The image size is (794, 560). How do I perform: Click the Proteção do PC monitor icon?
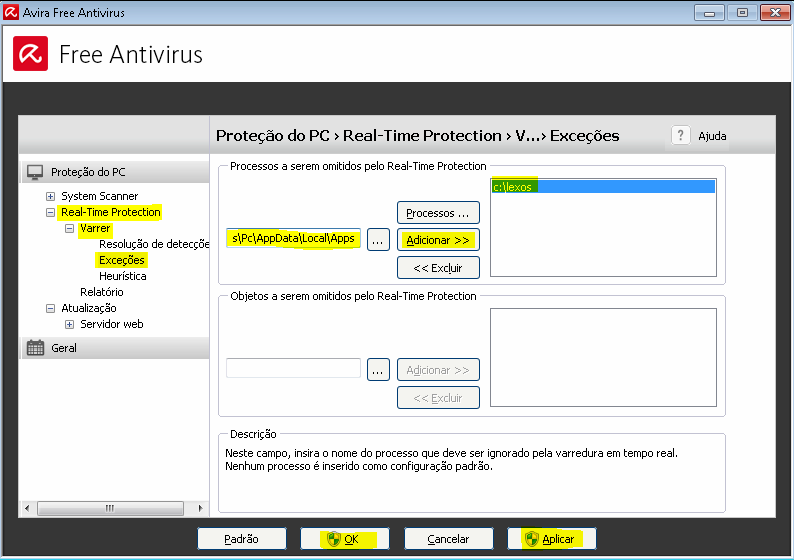click(x=35, y=172)
